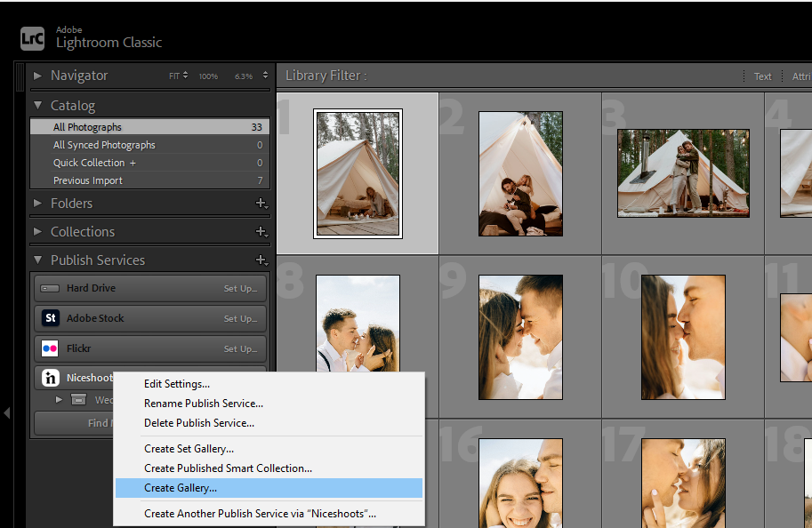Open Quick Collection

pos(150,163)
